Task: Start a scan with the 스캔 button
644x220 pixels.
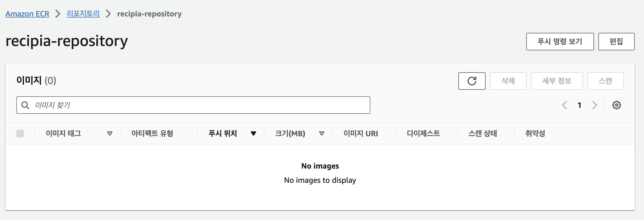Action: [605, 81]
